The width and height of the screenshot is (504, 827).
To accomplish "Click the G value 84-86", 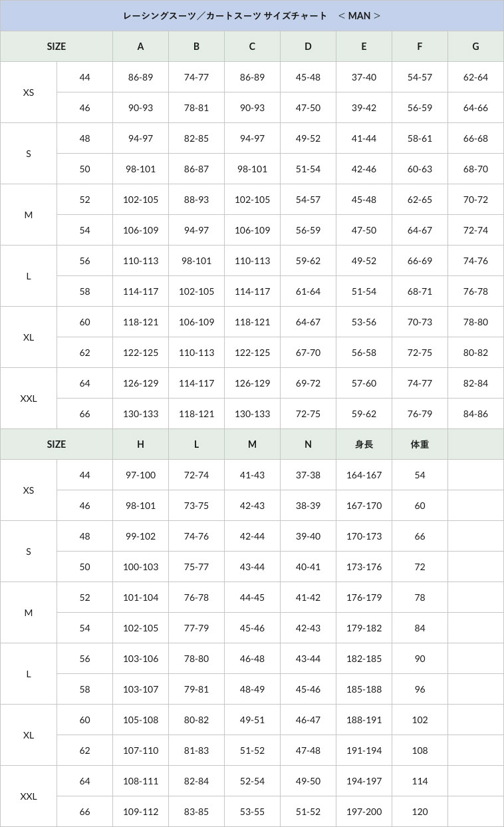I will 475,413.
